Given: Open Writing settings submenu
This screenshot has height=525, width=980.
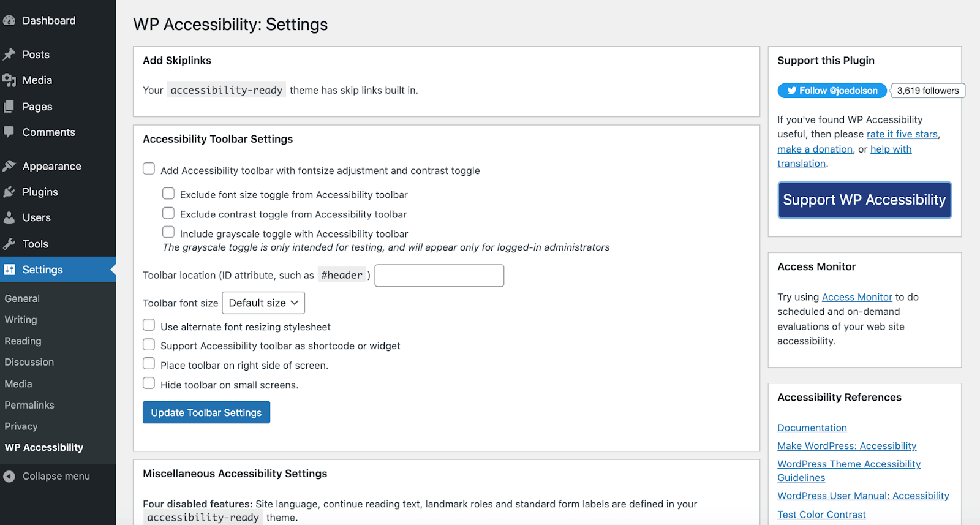Looking at the screenshot, I should 21,320.
